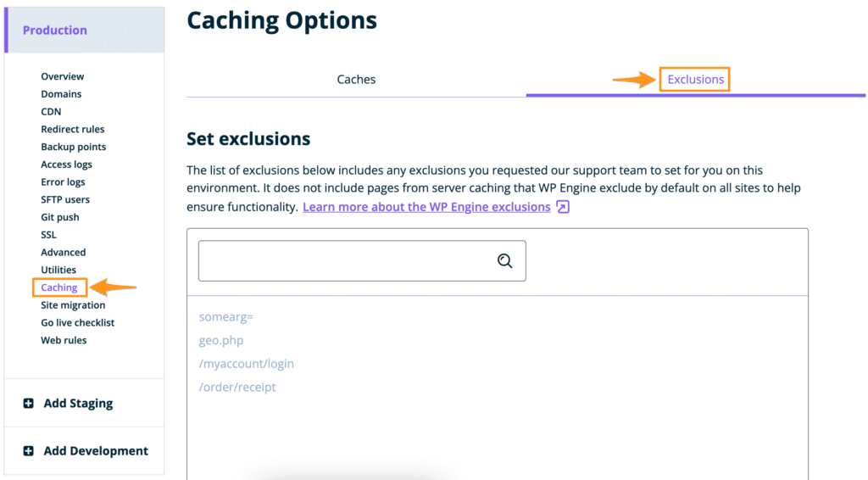Image resolution: width=868 pixels, height=480 pixels.
Task: Open the Overview page
Action: click(63, 76)
